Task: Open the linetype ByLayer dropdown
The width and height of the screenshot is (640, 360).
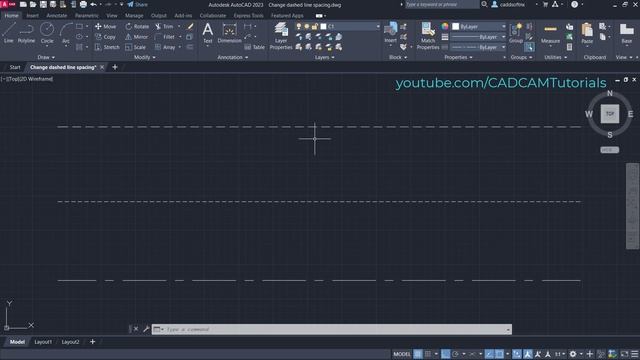Action: tap(479, 47)
